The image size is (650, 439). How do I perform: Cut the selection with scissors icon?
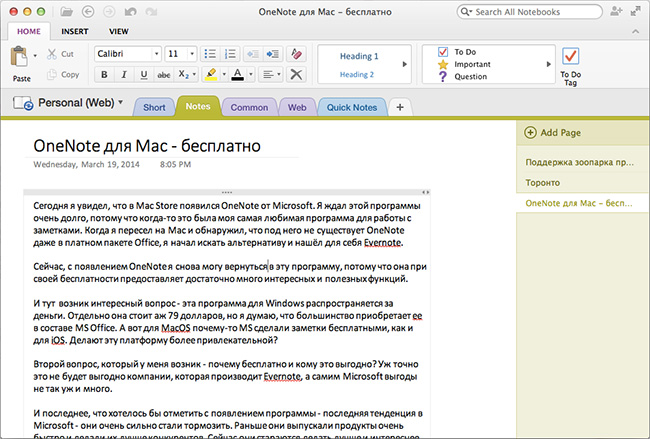pos(52,54)
